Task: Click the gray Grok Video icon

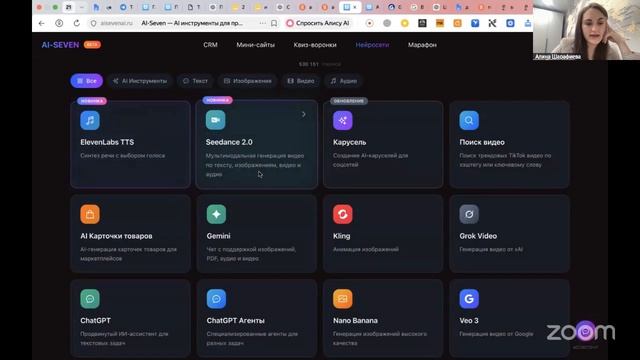Action: pos(469,214)
